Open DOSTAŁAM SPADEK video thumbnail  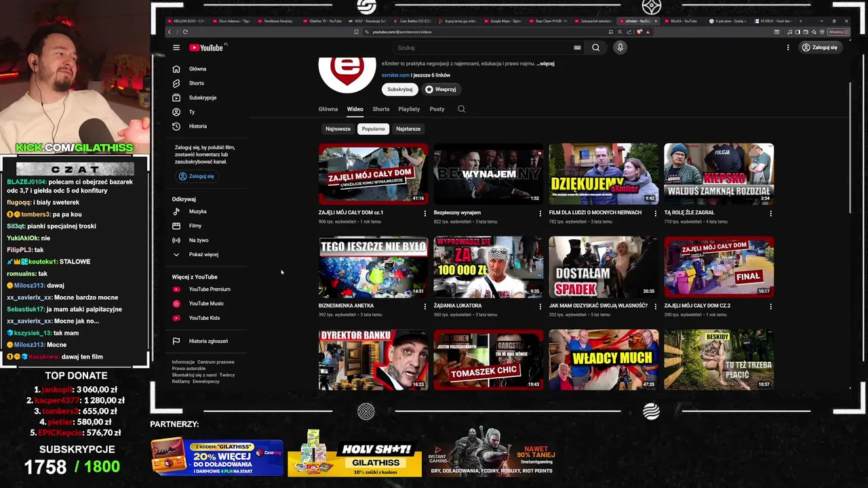pyautogui.click(x=604, y=267)
